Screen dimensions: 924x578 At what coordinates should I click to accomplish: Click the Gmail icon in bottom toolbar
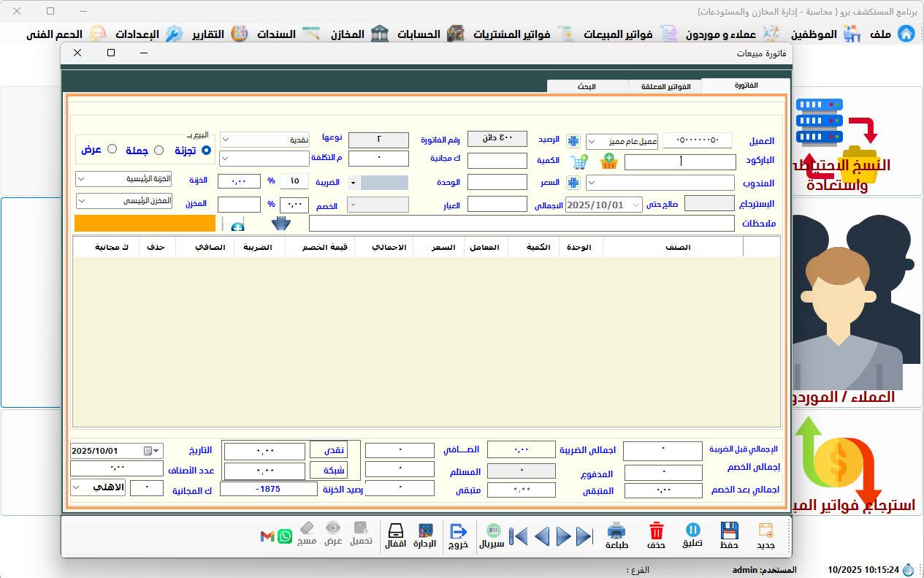coord(267,536)
